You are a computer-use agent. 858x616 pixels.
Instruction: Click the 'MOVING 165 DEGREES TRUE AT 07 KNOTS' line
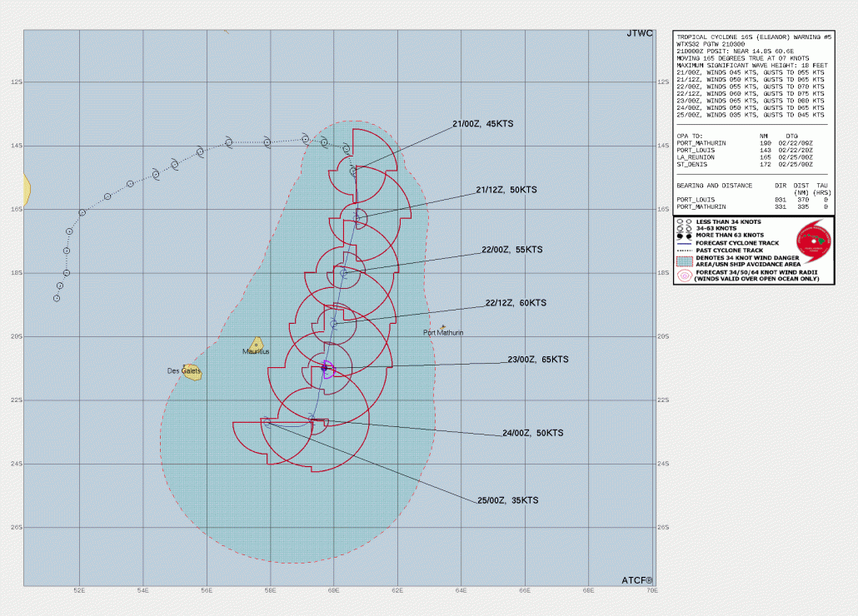tap(742, 58)
